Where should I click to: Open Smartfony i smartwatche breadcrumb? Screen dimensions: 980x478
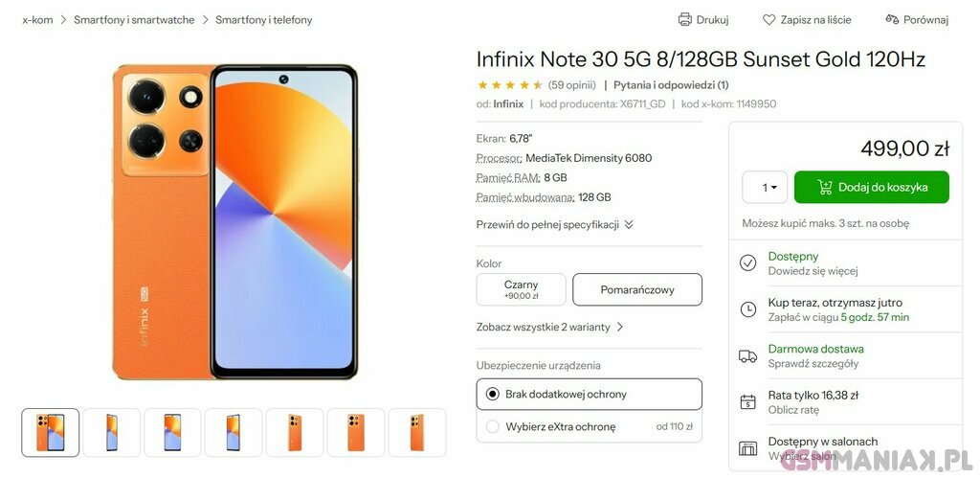point(134,19)
